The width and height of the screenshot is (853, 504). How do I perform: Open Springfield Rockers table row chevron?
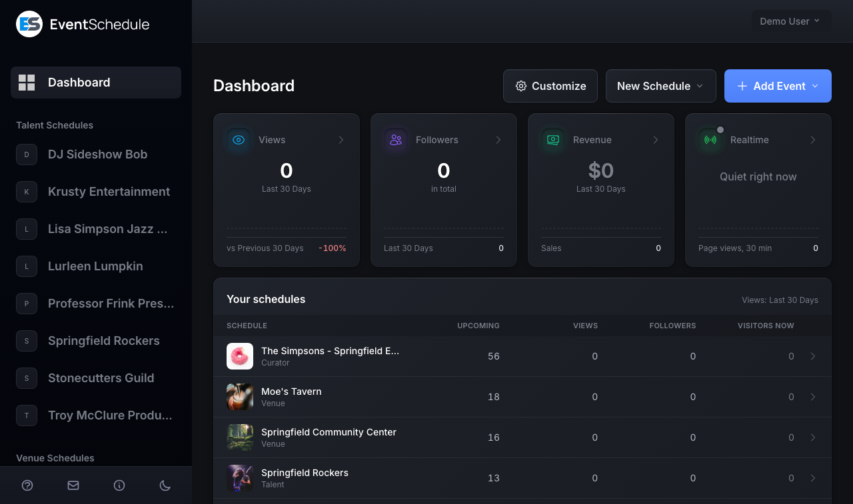pos(813,478)
